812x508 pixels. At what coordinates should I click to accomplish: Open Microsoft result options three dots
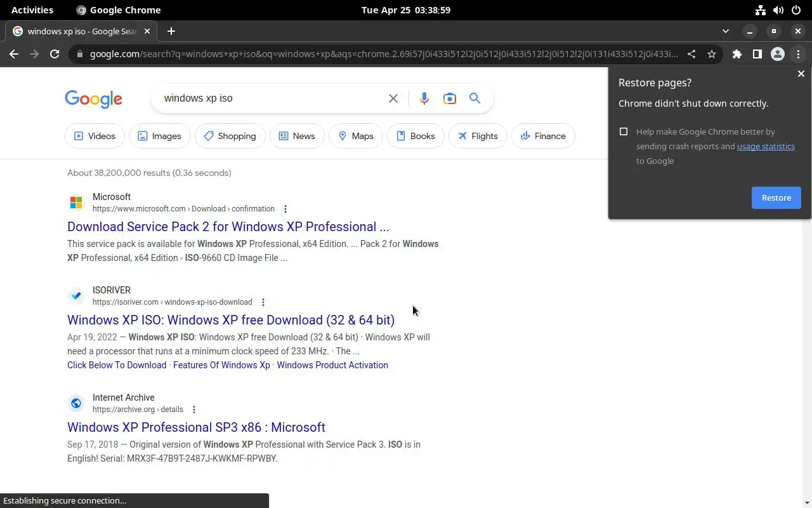285,209
